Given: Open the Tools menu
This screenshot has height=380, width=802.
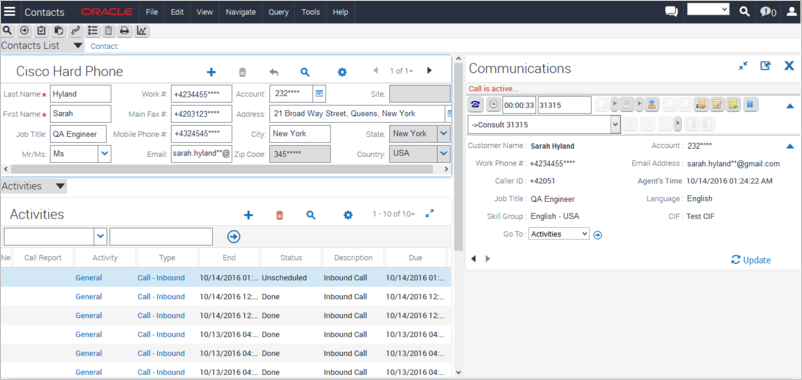Looking at the screenshot, I should tap(310, 12).
